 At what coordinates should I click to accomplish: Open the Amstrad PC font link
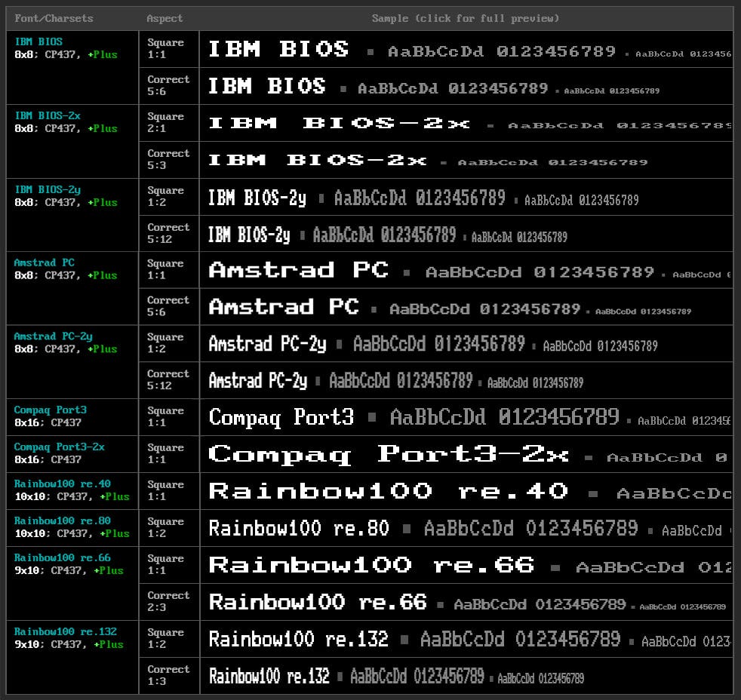pyautogui.click(x=45, y=262)
